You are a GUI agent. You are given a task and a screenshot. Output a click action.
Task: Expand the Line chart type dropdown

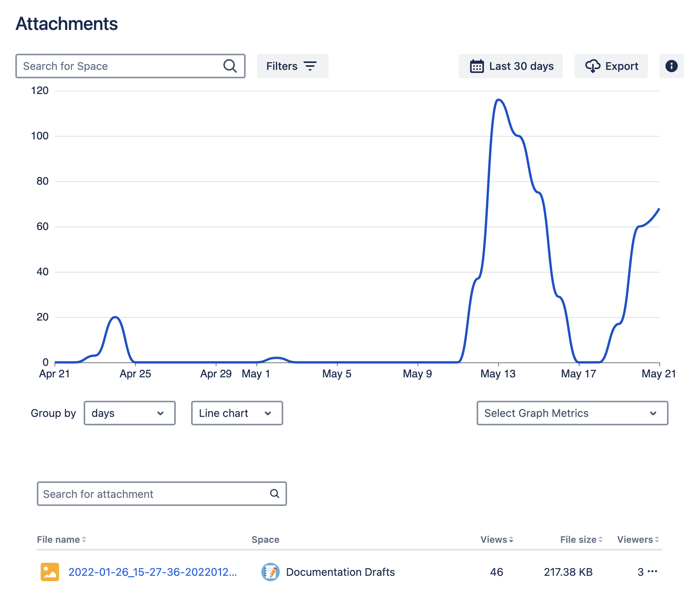tap(237, 413)
